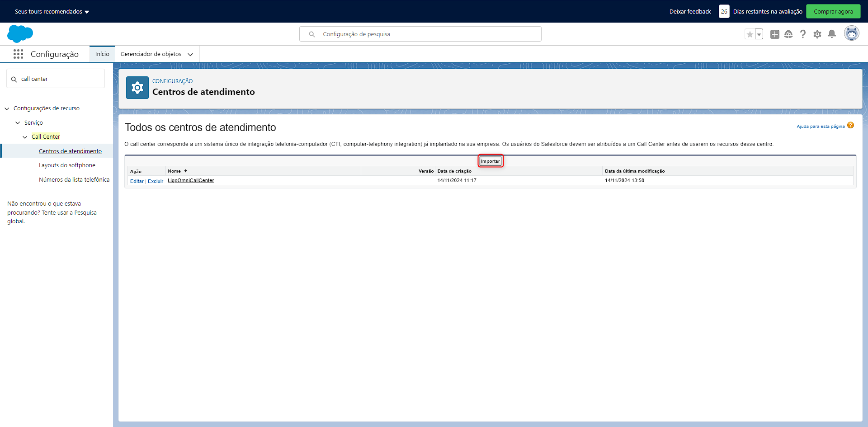Click the favorites star icon

click(x=750, y=34)
